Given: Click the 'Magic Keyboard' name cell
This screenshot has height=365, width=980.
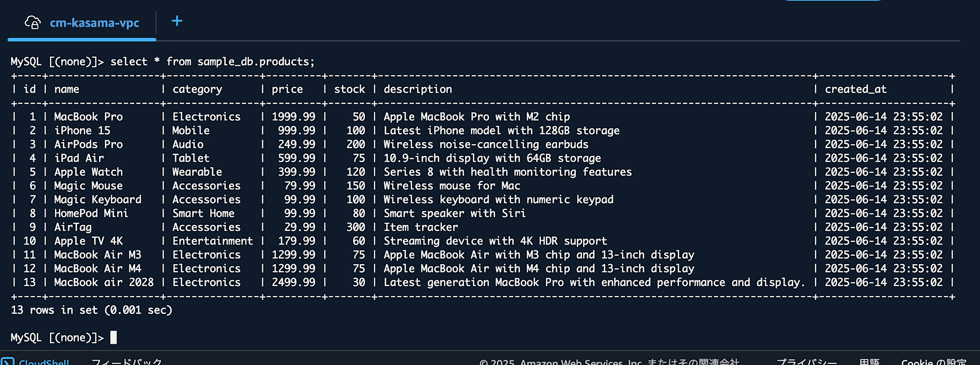Looking at the screenshot, I should [x=98, y=199].
